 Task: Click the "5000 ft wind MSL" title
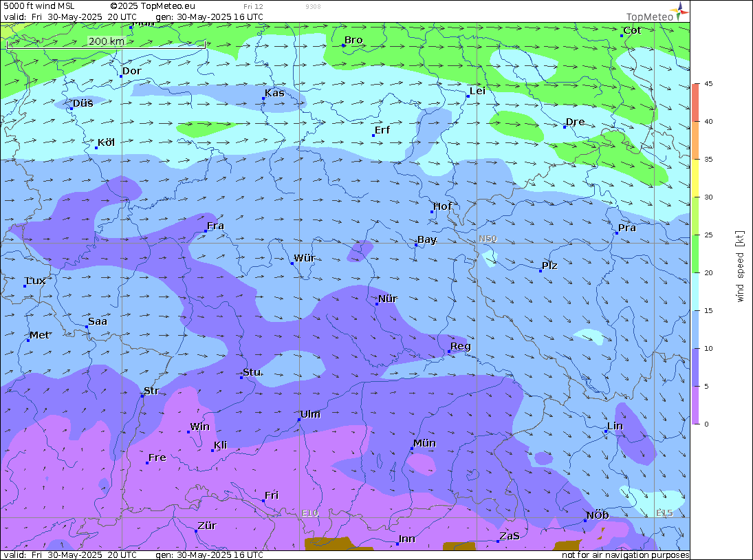click(39, 6)
